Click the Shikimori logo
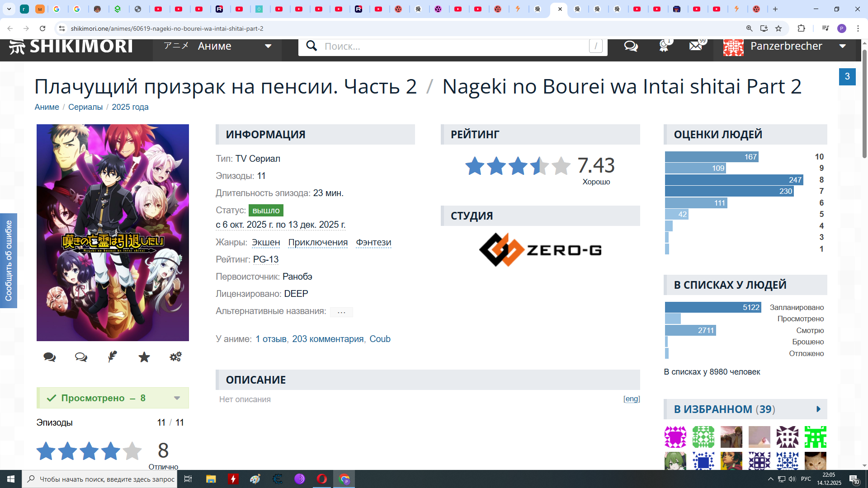Viewport: 868px width, 488px height. click(x=71, y=46)
